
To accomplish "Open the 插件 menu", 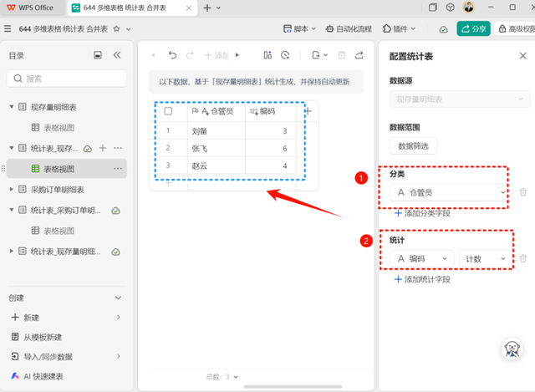I will tap(399, 29).
